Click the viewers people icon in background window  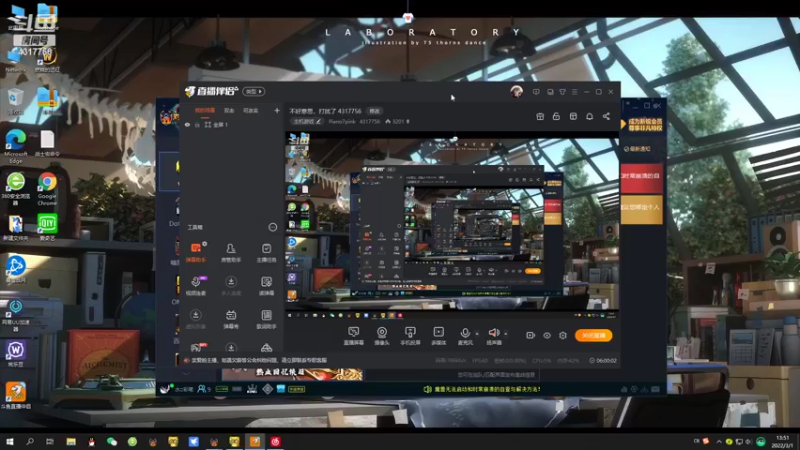click(x=204, y=389)
